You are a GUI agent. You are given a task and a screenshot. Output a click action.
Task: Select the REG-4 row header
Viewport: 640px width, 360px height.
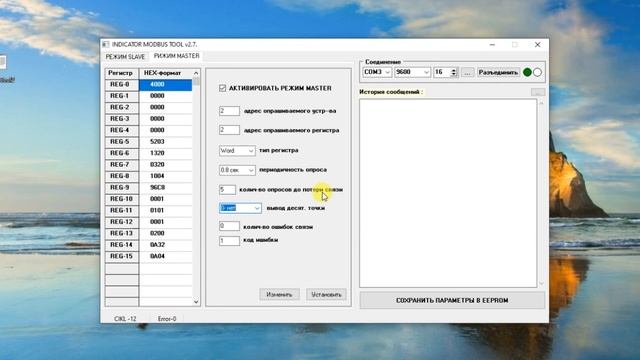[122, 130]
